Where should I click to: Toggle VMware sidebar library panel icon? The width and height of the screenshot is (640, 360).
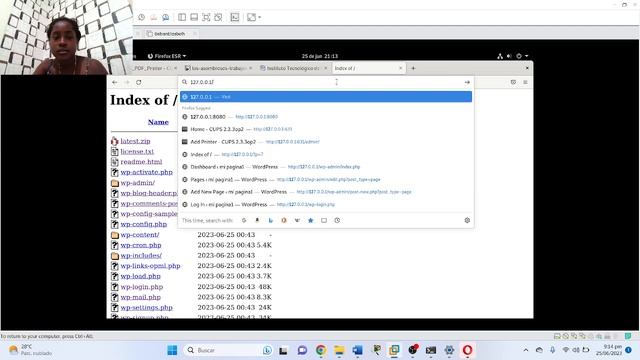(x=182, y=17)
